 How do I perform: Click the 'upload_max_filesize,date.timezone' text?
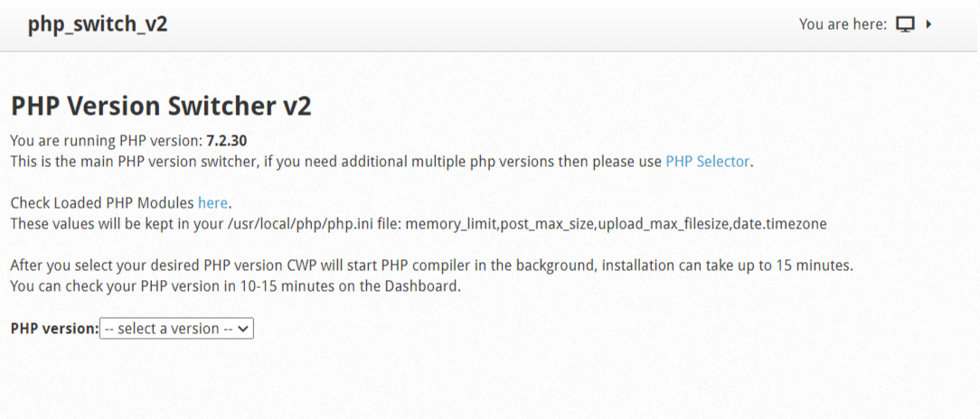(711, 224)
